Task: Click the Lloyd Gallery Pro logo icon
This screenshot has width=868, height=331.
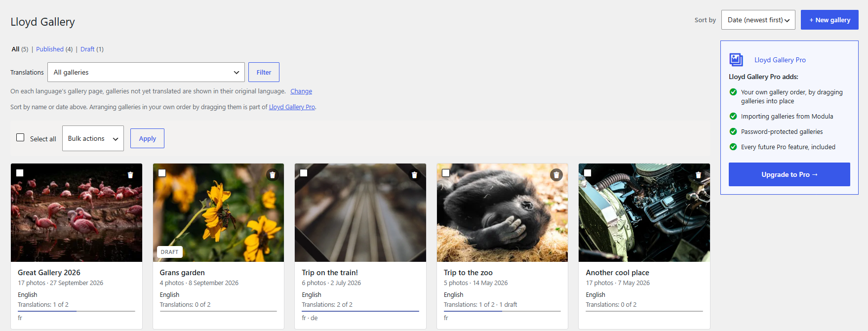Action: (x=736, y=60)
